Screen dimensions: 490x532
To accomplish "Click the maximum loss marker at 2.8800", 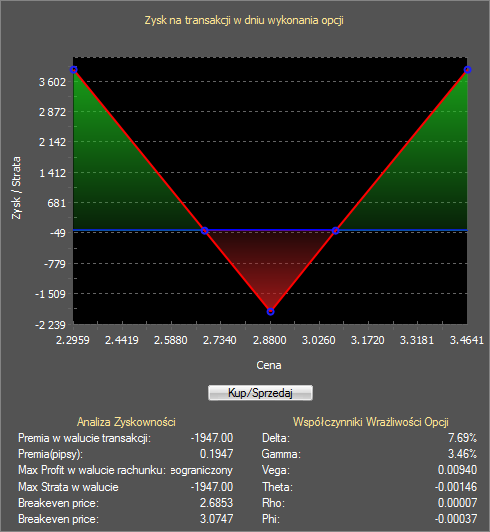I will (x=270, y=311).
